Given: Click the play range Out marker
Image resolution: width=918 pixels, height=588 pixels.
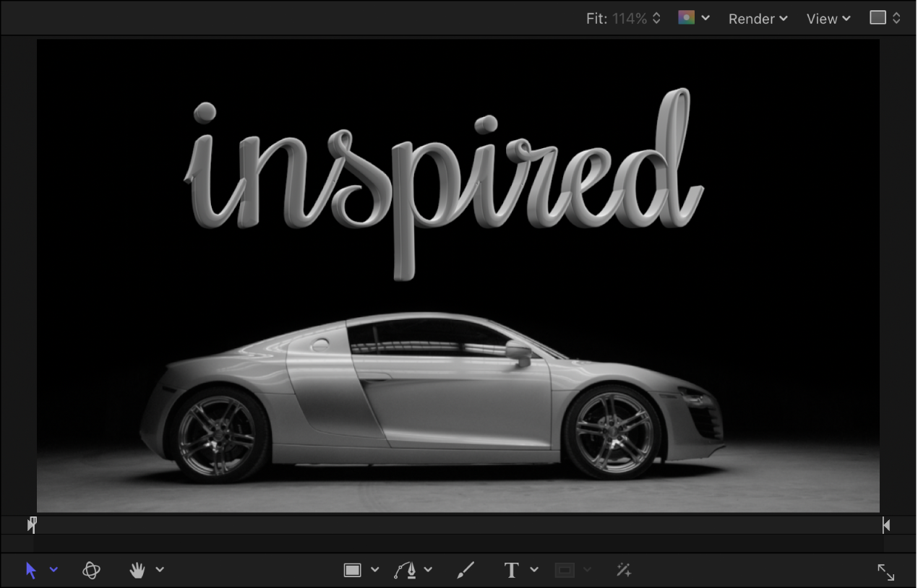Looking at the screenshot, I should (885, 524).
